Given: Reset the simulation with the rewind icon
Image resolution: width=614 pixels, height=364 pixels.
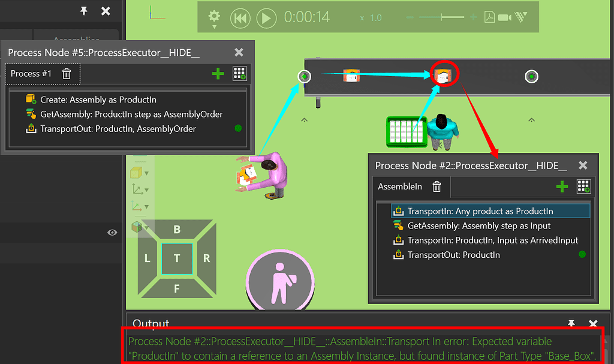Looking at the screenshot, I should [240, 17].
